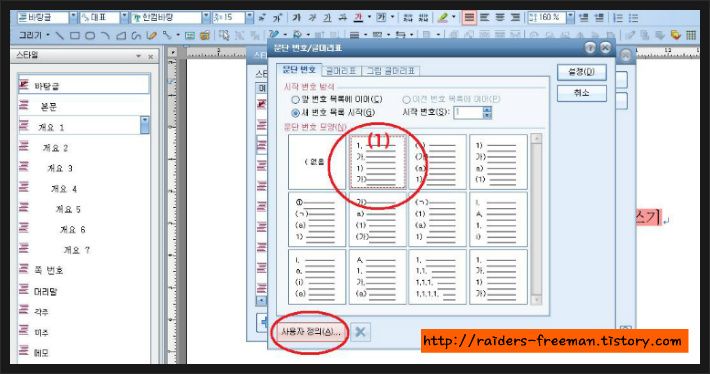Image resolution: width=710 pixels, height=374 pixels.
Task: Click the 취소 cancel button
Action: [581, 93]
